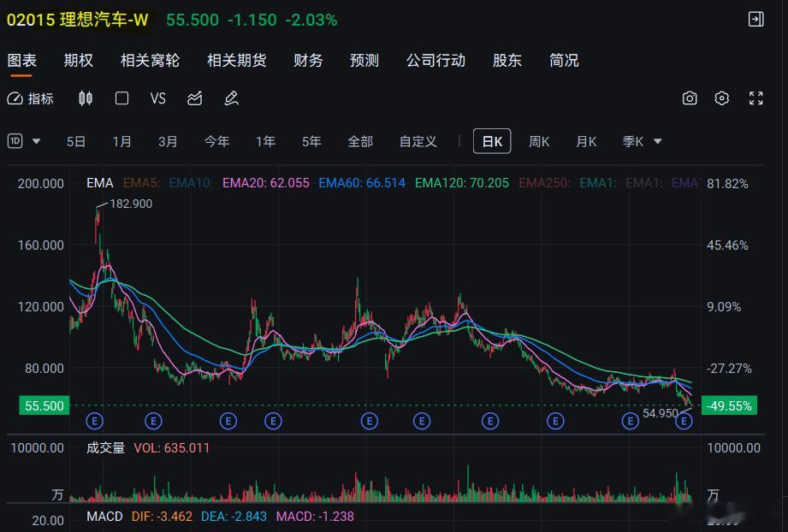
Task: Click the DIF: -3.462 value
Action: click(x=162, y=516)
